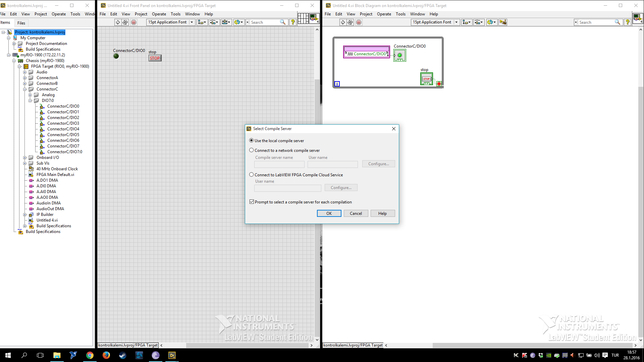644x362 pixels.
Task: Click Help in Select Compile Server dialog
Action: pyautogui.click(x=382, y=214)
